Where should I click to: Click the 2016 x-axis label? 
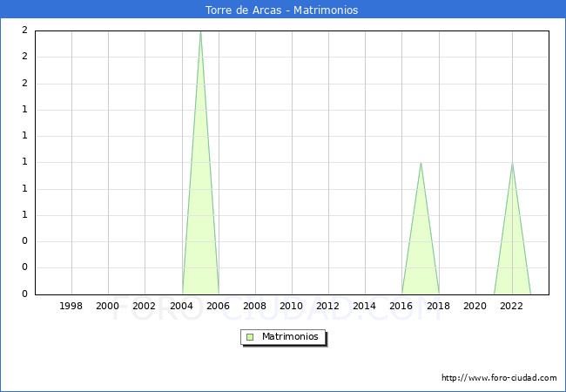401,306
